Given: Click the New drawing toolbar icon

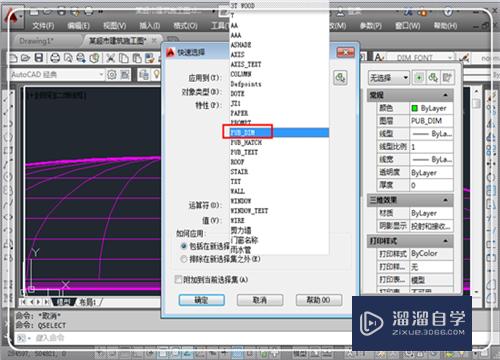Looking at the screenshot, I should (13, 58).
